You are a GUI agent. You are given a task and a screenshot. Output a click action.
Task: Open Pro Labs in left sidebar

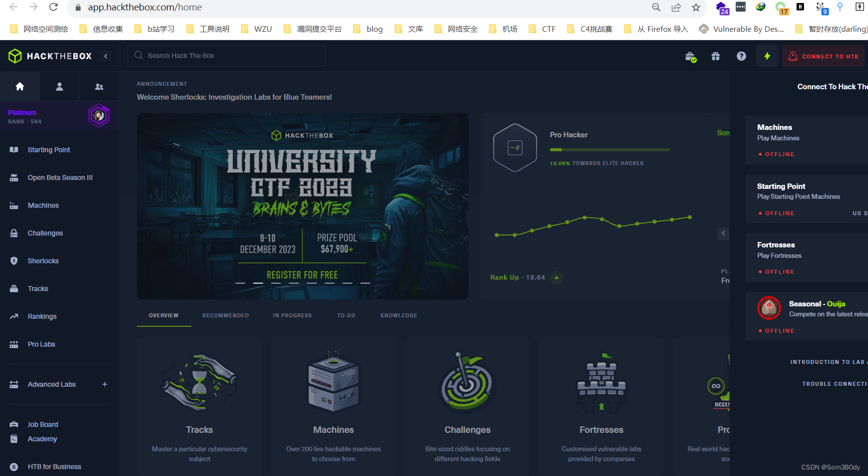(41, 344)
